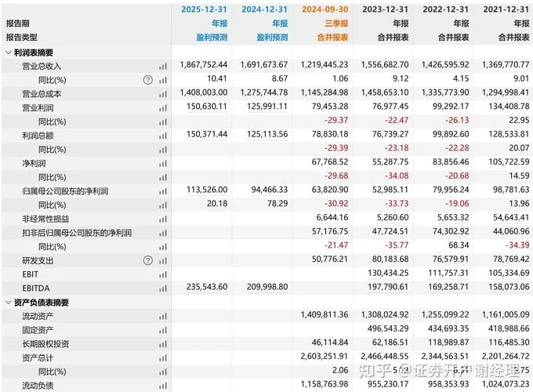Select the 归属母公司股东的净利润 row label

point(65,191)
